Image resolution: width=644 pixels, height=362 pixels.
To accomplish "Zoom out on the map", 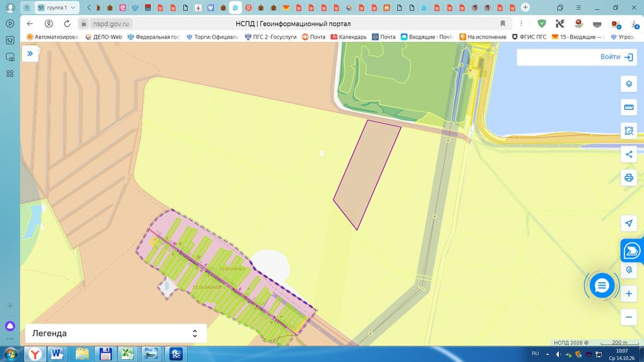I will pyautogui.click(x=628, y=317).
